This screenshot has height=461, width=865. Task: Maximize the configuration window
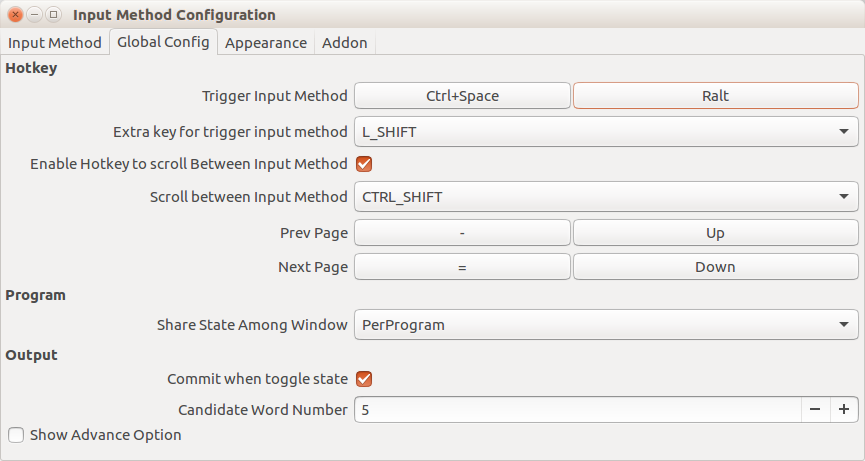click(53, 15)
